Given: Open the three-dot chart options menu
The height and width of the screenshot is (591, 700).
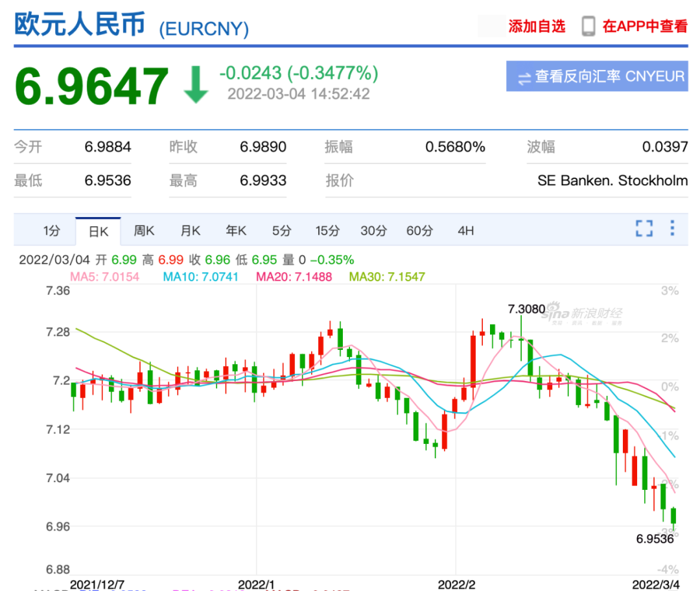Looking at the screenshot, I should pyautogui.click(x=673, y=228).
